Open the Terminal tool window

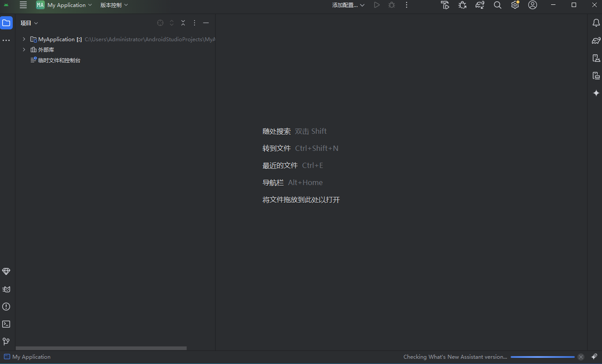[x=6, y=324]
